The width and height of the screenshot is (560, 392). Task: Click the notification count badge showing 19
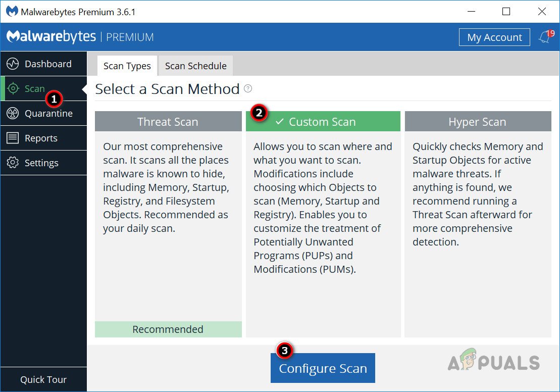pos(551,32)
